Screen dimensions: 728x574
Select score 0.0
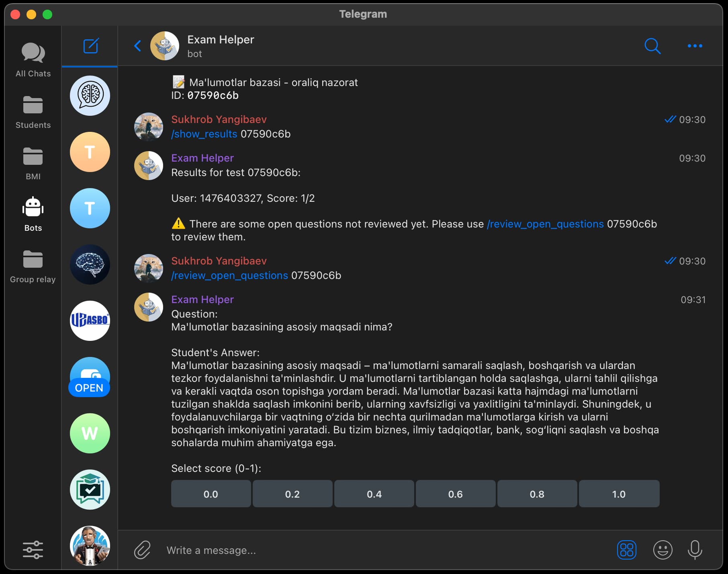211,494
